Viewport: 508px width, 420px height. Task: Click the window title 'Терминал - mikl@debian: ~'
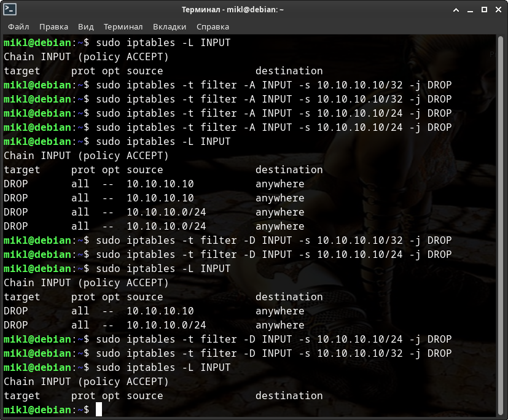pos(254,10)
